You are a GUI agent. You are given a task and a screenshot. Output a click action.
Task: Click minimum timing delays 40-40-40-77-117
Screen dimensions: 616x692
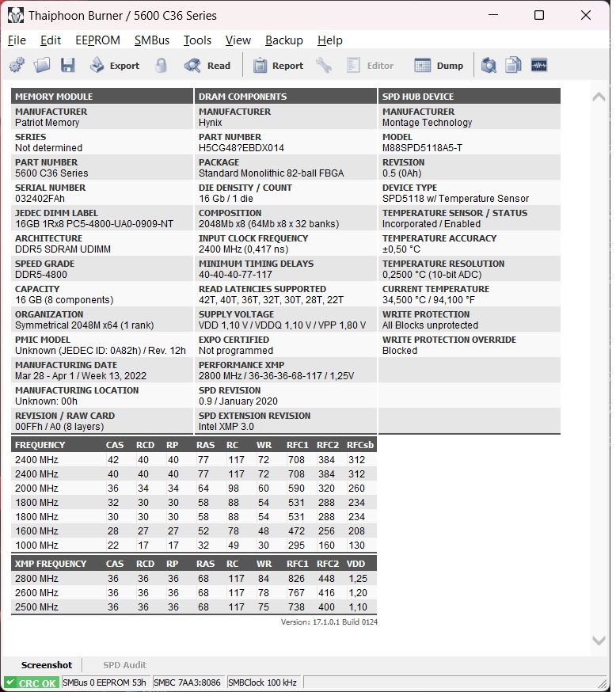tap(235, 275)
